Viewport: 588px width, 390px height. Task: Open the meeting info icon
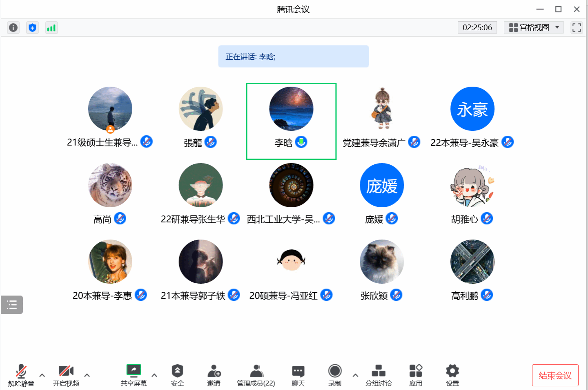coord(13,27)
